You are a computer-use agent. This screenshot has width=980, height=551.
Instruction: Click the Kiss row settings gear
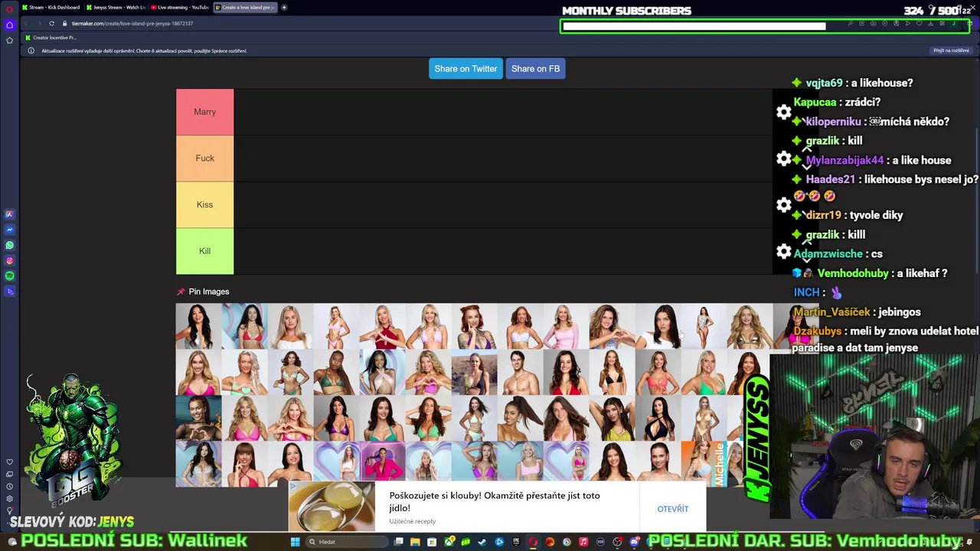click(x=783, y=205)
